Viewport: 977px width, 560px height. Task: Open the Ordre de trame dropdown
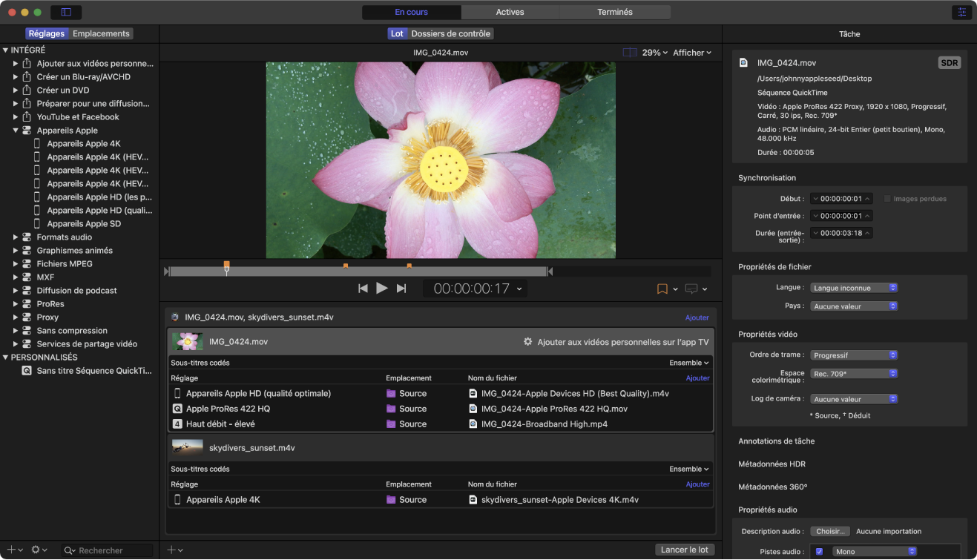click(853, 355)
